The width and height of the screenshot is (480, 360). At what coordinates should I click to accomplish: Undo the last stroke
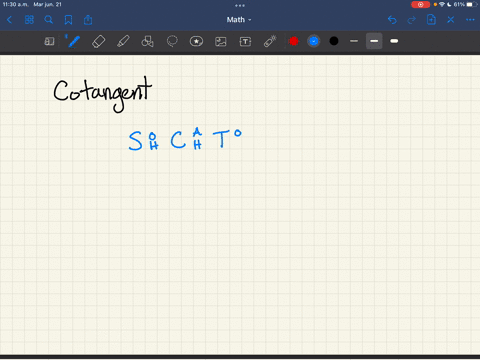(392, 20)
